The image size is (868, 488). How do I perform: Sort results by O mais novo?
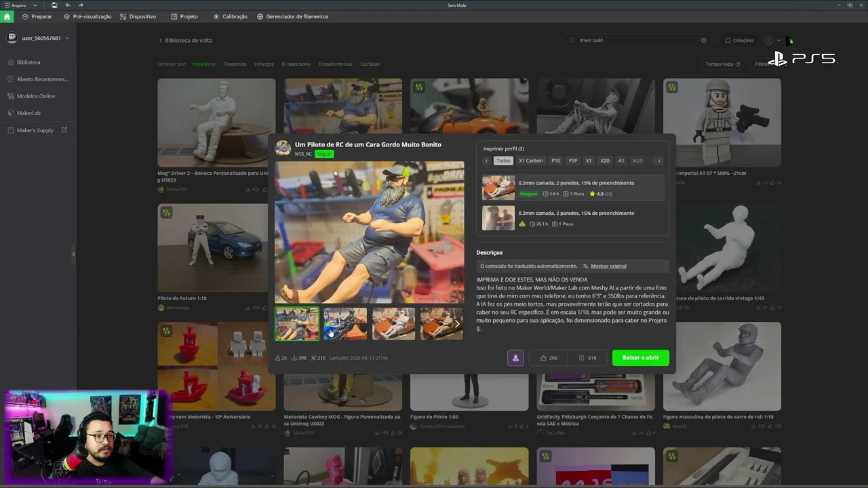tap(296, 64)
